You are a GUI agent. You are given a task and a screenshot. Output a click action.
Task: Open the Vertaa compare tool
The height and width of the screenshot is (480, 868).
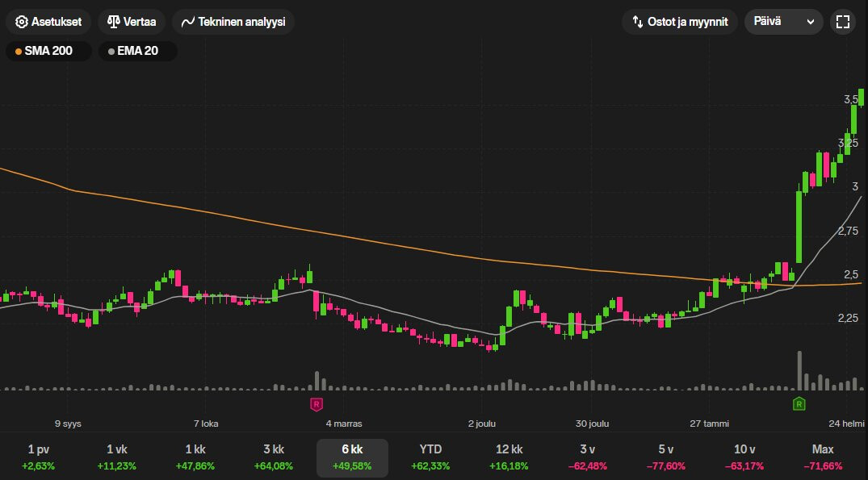click(x=132, y=22)
